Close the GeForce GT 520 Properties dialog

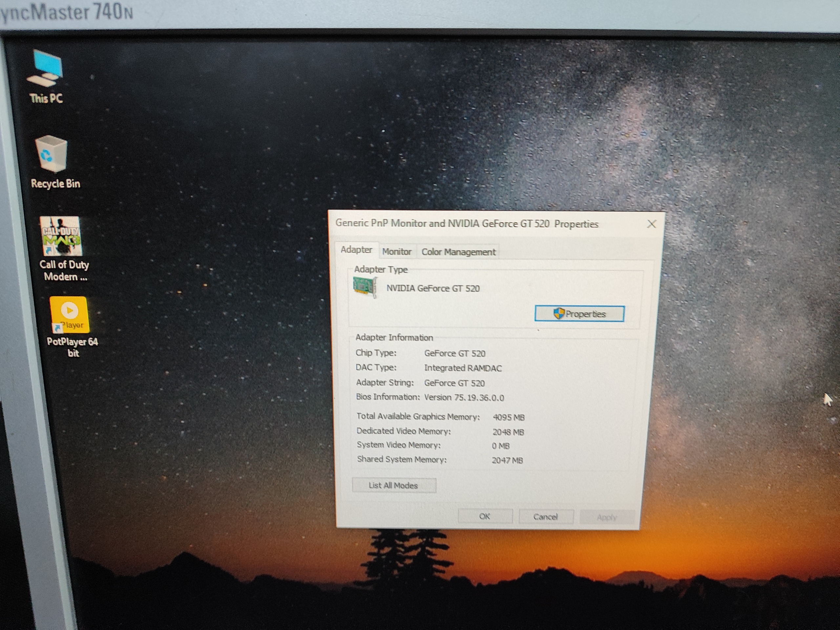coord(652,224)
